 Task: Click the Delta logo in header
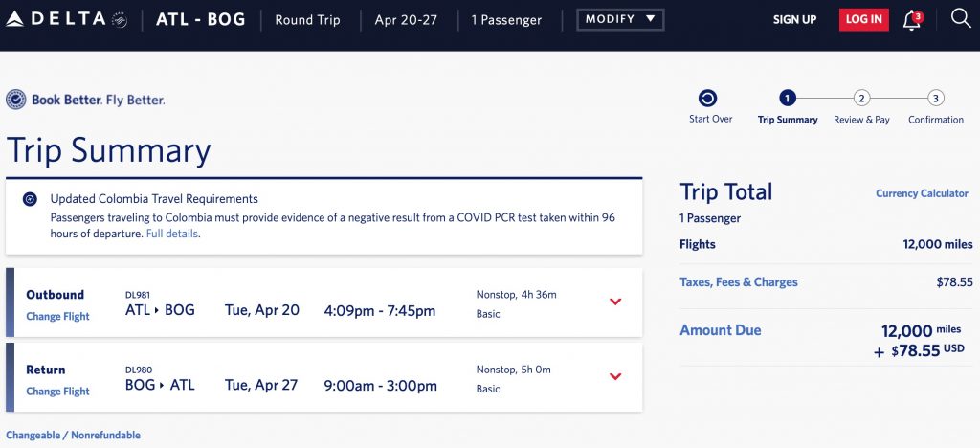click(65, 19)
